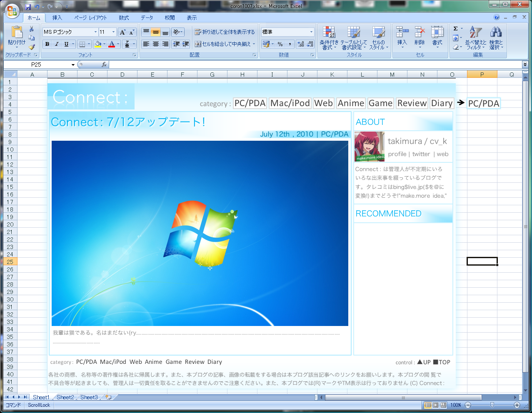Image resolution: width=532 pixels, height=413 pixels.
Task: Apply percent style to cells
Action: [x=280, y=44]
